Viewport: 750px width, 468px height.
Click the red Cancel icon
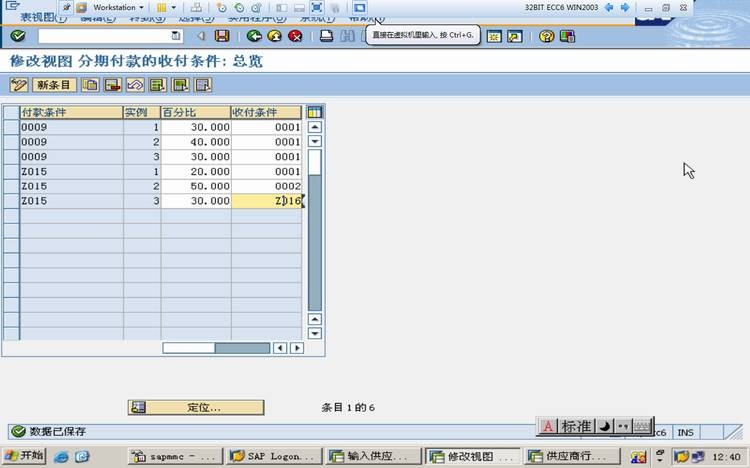pyautogui.click(x=295, y=36)
